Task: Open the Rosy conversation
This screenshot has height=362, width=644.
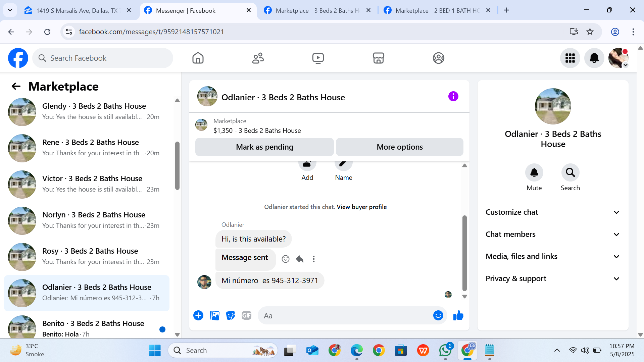Action: pos(87,257)
